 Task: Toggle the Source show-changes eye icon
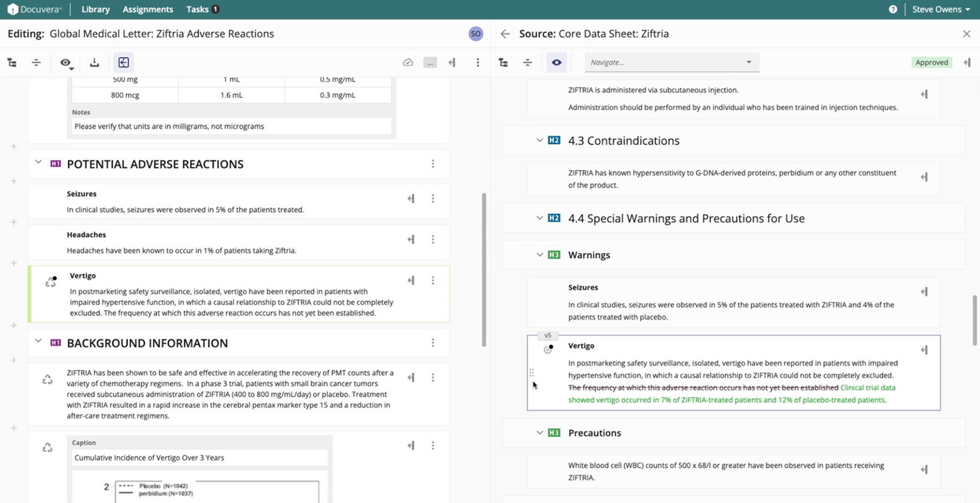pyautogui.click(x=556, y=63)
